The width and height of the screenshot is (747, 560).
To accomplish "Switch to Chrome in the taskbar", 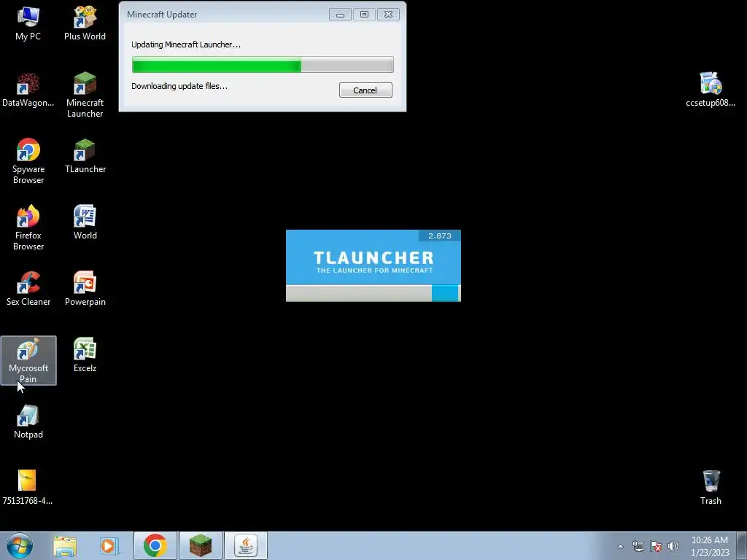I will tap(155, 545).
